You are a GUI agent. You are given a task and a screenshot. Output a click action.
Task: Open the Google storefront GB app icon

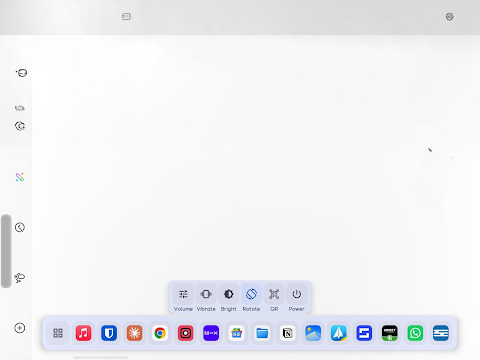(x=237, y=333)
